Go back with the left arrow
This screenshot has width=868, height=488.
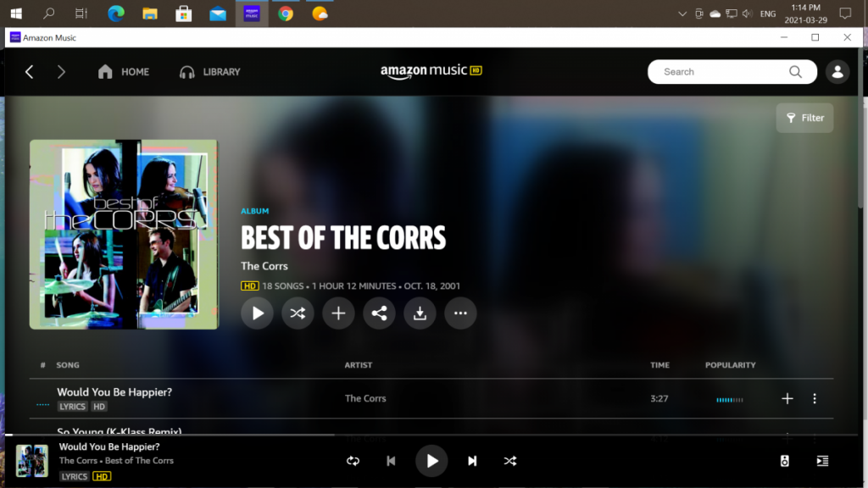click(30, 72)
